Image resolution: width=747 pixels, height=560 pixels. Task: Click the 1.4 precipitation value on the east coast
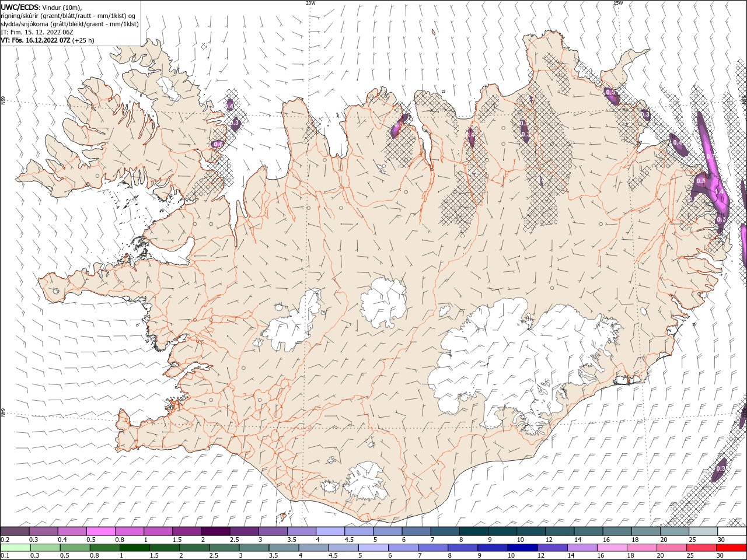pos(719,191)
